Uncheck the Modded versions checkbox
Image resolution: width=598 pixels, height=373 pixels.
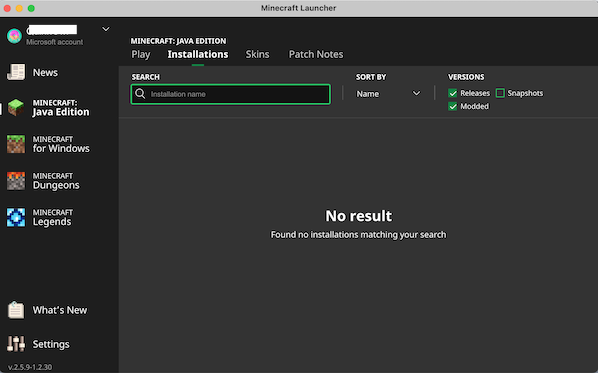pyautogui.click(x=453, y=106)
